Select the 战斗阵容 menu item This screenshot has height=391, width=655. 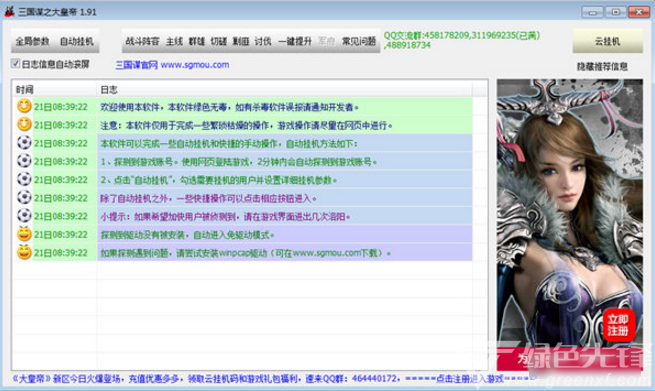tap(142, 41)
